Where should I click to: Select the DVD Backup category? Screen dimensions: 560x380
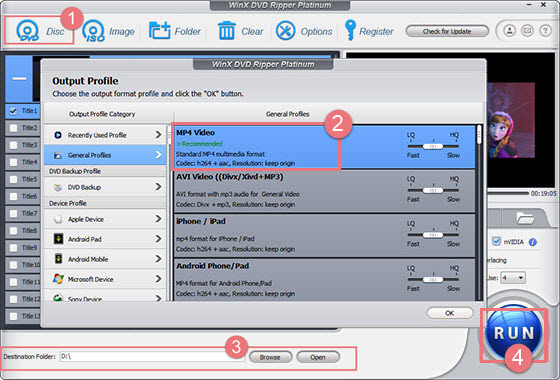coord(105,187)
